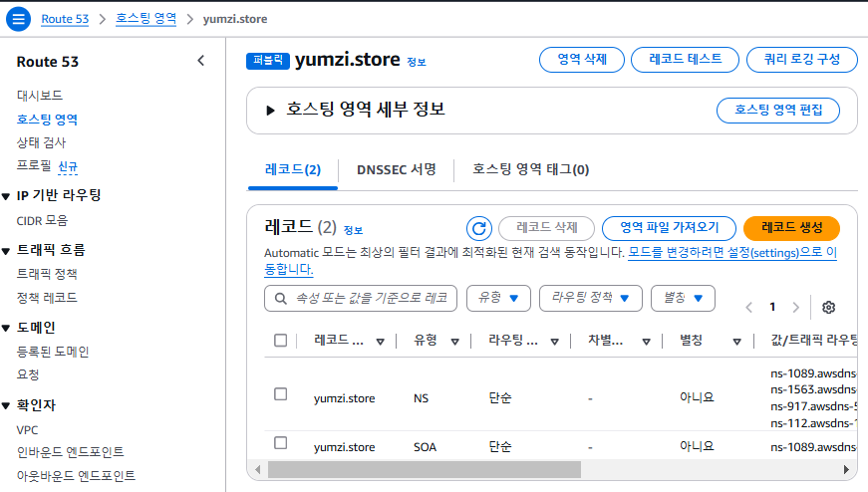Open table settings gear icon
This screenshot has height=492, width=868.
(828, 307)
